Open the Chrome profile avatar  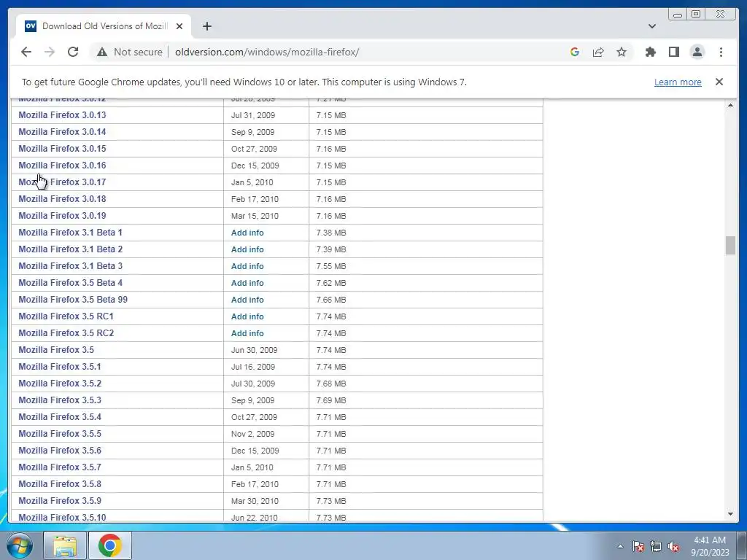697,52
